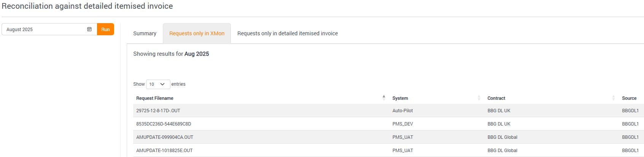Viewport: 644px width, 157px height.
Task: Click the AMUPDATE-1018825E.OUT filename
Action: (x=164, y=151)
